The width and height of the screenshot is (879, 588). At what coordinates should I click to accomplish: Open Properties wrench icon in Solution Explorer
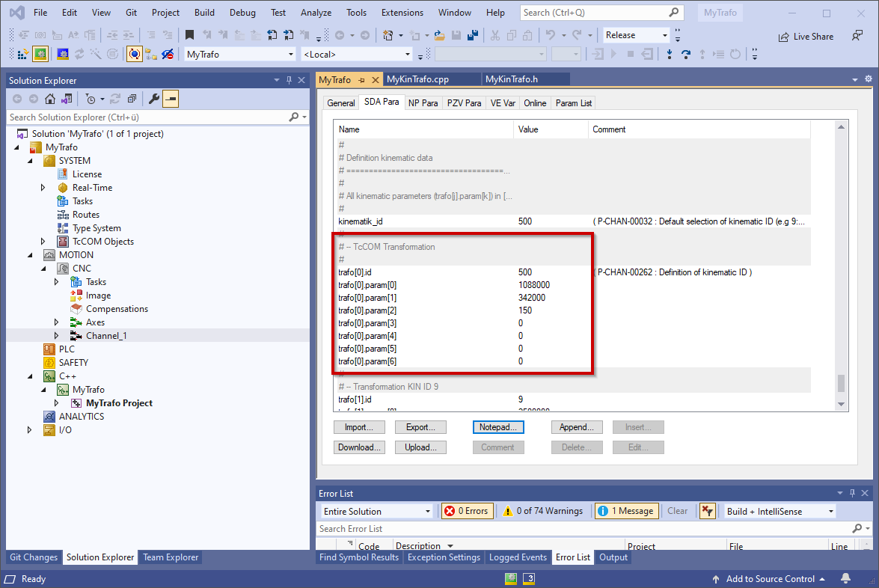pos(154,99)
